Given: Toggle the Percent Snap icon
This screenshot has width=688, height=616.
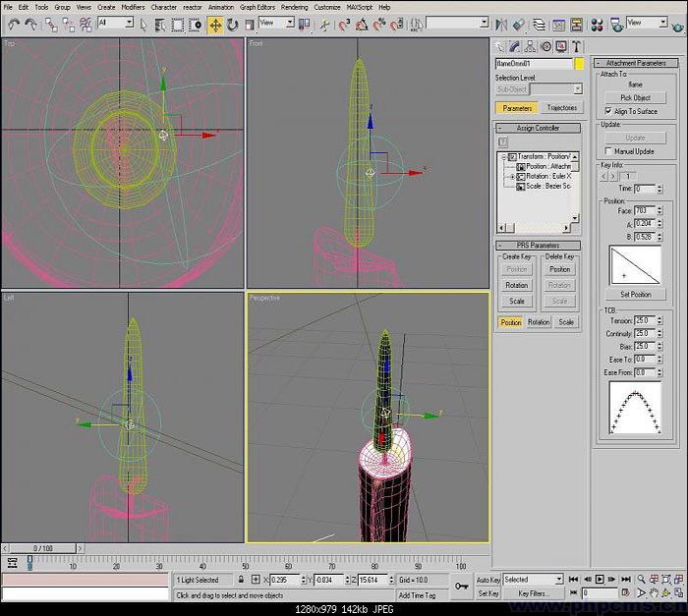Looking at the screenshot, I should click(379, 25).
